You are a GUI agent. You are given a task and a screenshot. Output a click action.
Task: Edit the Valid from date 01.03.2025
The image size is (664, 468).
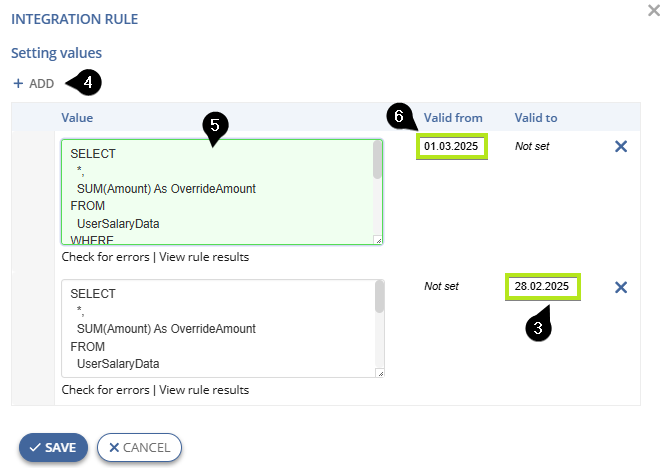[452, 147]
